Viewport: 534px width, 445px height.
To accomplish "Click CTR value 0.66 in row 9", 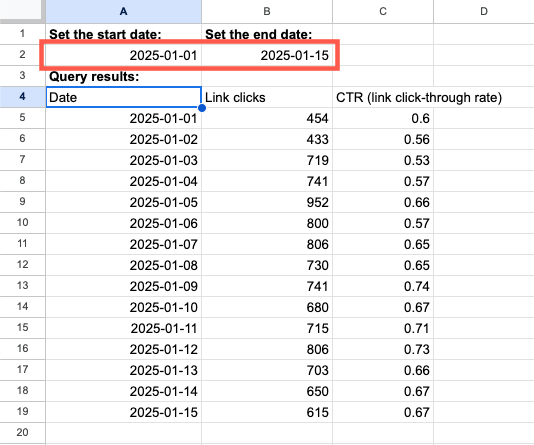I will click(383, 202).
